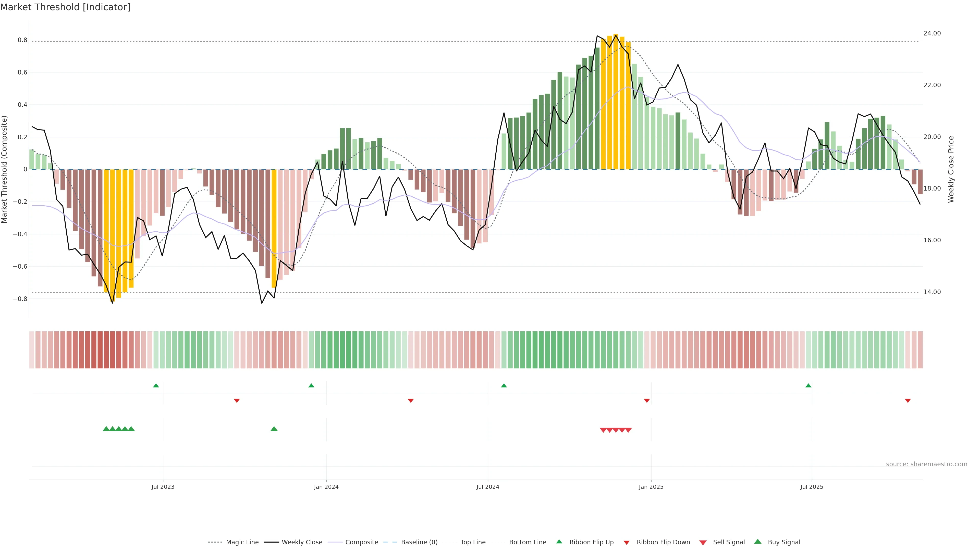The image size is (980, 551).
Task: Toggle the Magic Line legend entry
Action: [x=242, y=542]
